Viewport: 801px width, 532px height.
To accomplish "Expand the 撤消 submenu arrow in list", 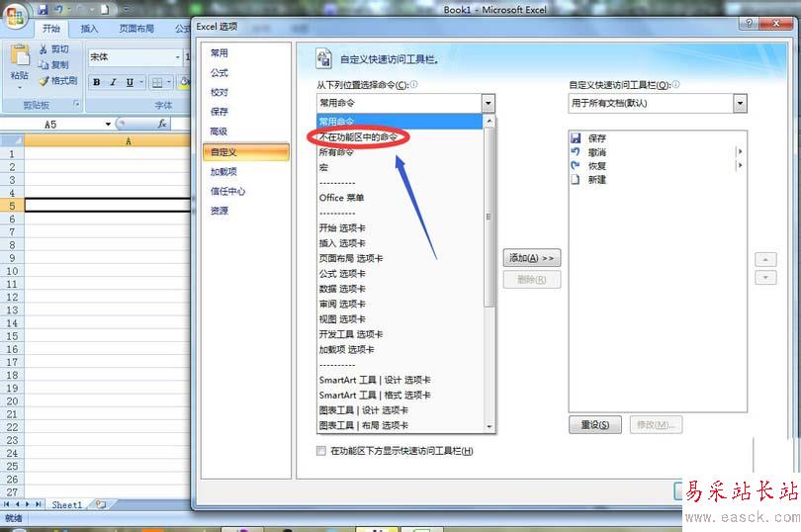I will [741, 151].
